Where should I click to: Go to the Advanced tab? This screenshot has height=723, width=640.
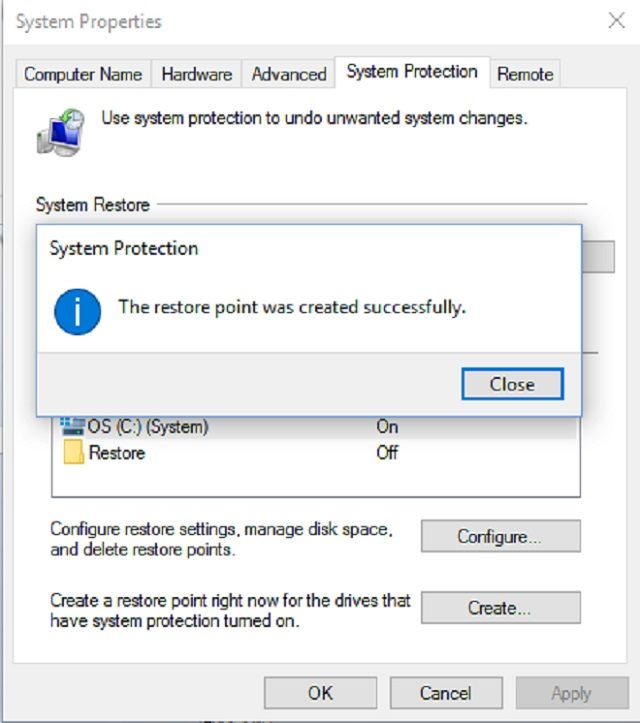289,74
